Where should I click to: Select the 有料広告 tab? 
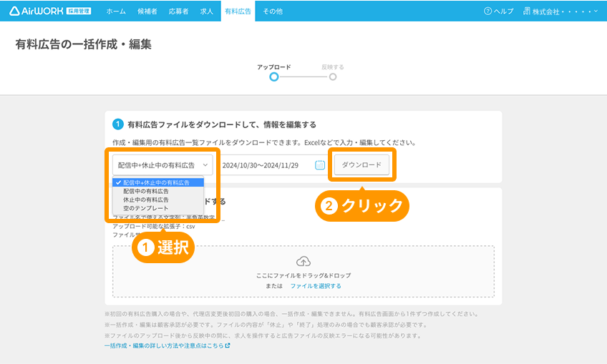coord(238,11)
